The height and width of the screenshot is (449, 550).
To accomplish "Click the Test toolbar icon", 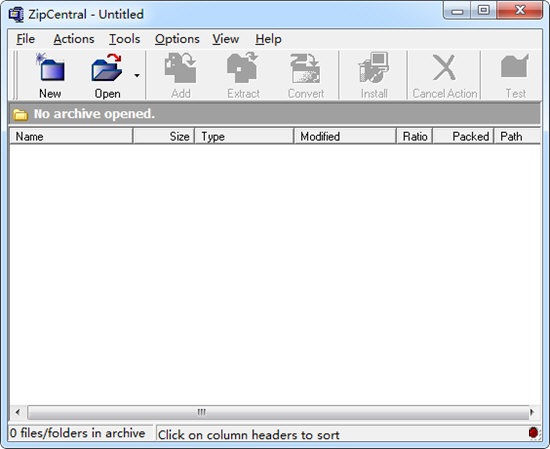I will click(x=515, y=66).
